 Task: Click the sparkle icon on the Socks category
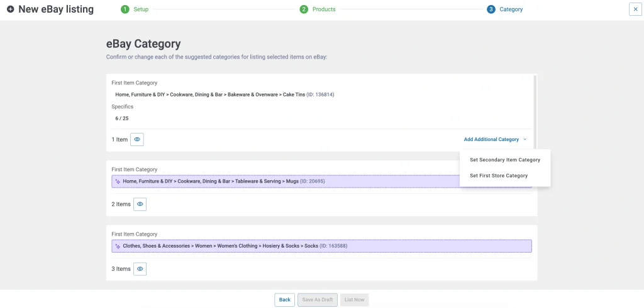coord(118,246)
